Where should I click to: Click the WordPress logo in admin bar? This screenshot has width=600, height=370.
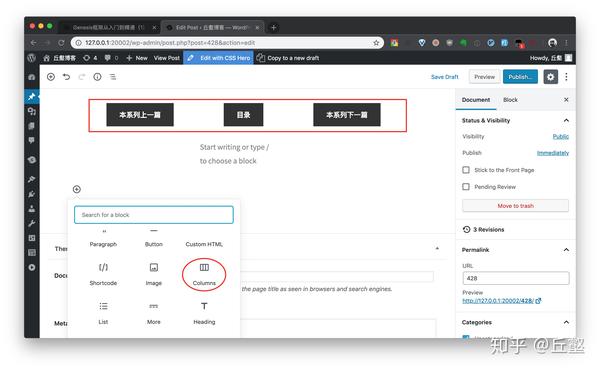(x=31, y=58)
